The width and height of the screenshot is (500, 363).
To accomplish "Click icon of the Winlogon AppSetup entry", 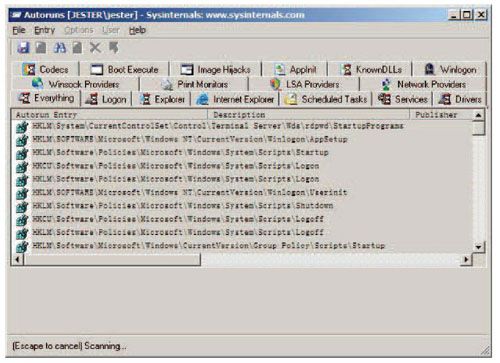I will pos(22,140).
